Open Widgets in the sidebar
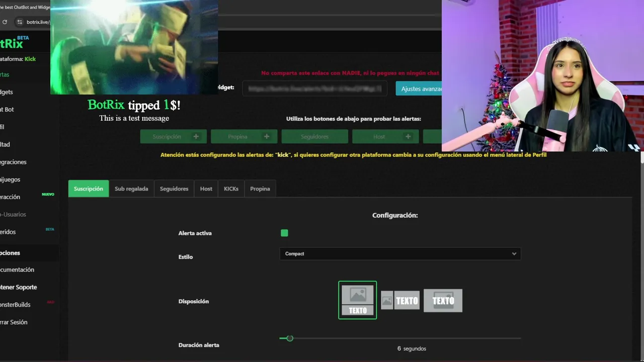 pos(7,92)
